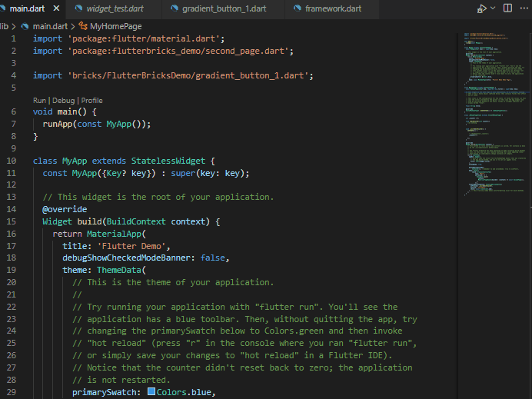This screenshot has width=532, height=399.
Task: Click the Debug CodeLens above main()
Action: 64,101
